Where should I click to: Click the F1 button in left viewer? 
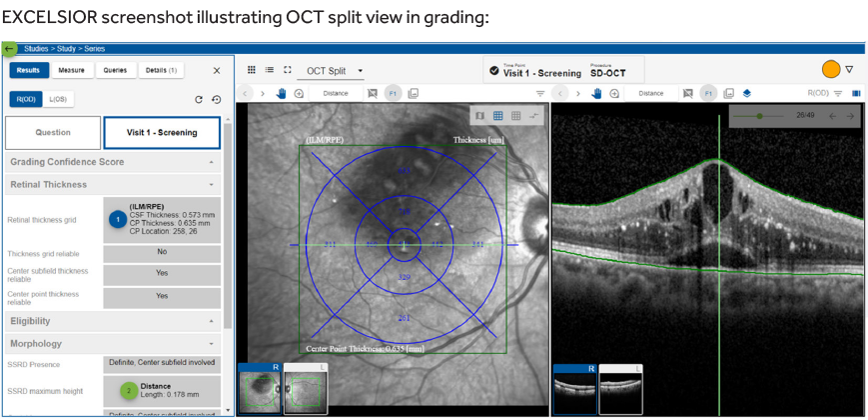pos(393,93)
